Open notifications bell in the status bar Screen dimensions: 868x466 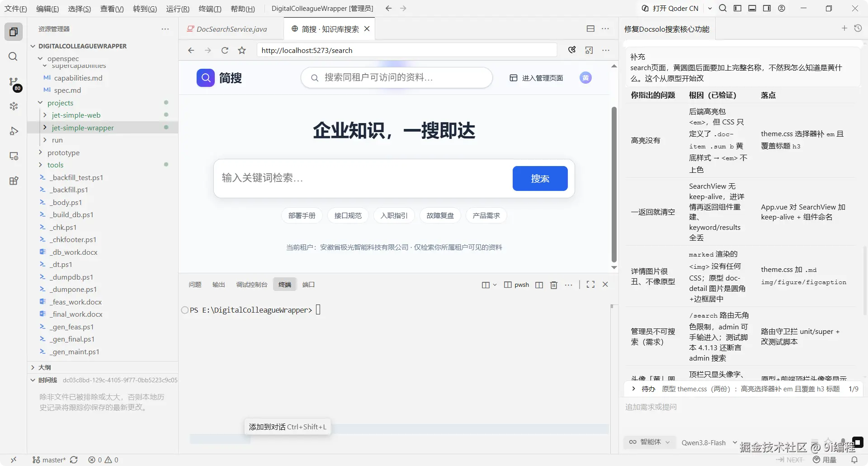[854, 460]
